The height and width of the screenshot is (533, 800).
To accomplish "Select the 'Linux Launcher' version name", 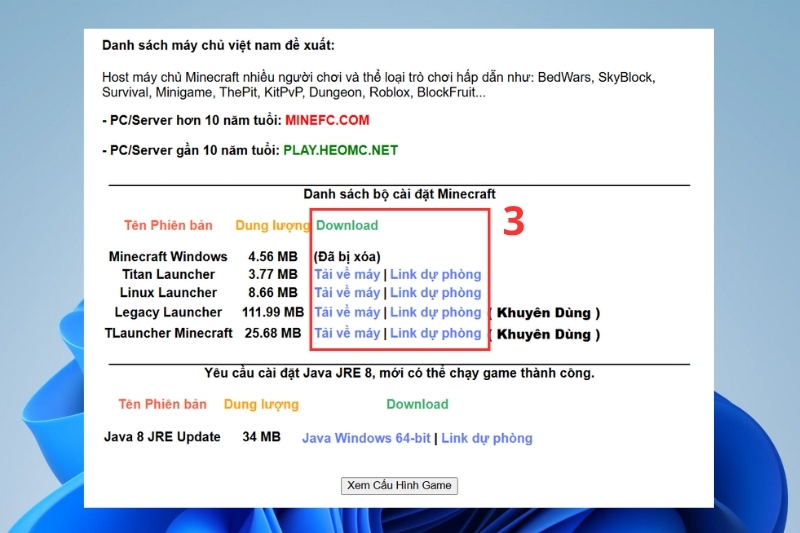I will 168,293.
